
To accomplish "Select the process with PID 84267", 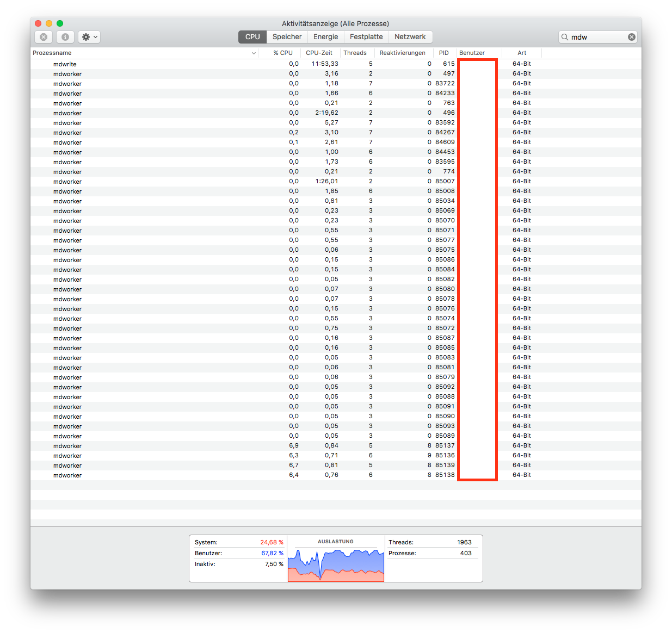I will click(336, 132).
